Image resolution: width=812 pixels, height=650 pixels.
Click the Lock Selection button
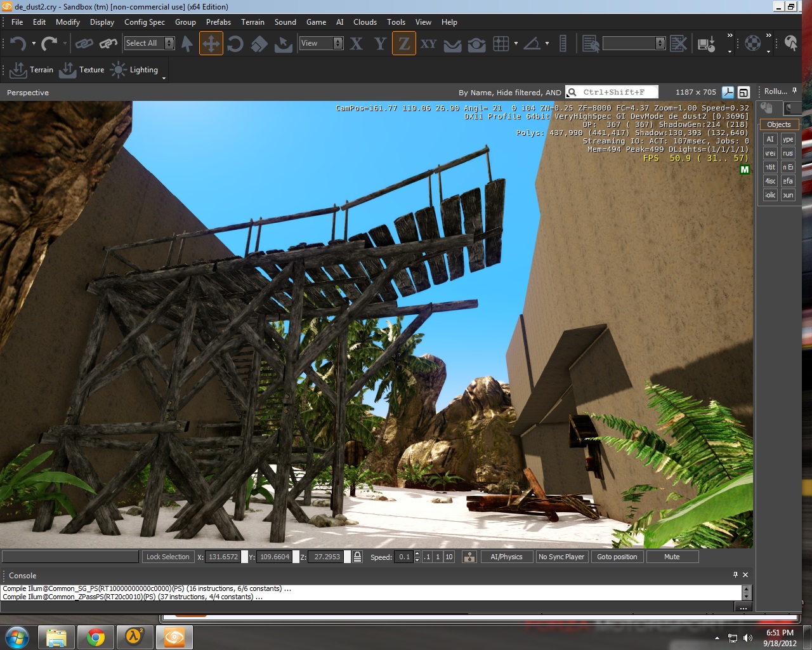click(167, 557)
